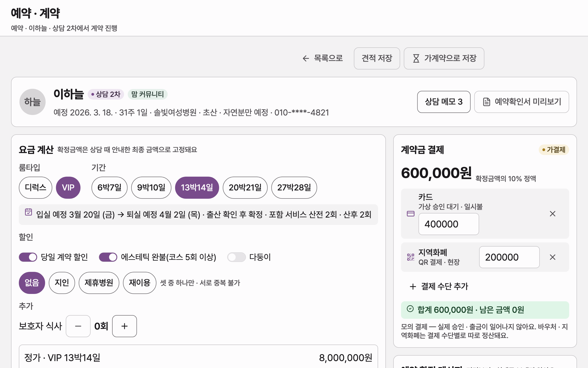Click the 하늘 avatar circle
The width and height of the screenshot is (588, 368).
tap(33, 102)
